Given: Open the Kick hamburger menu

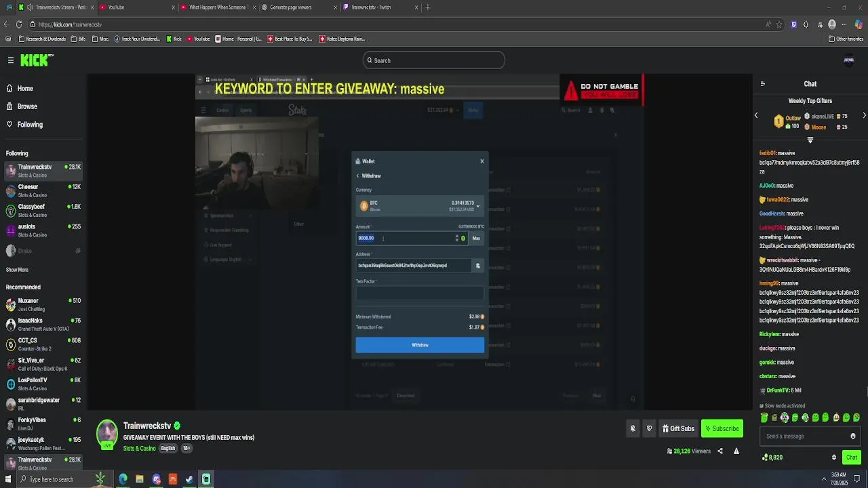Looking at the screenshot, I should 11,60.
